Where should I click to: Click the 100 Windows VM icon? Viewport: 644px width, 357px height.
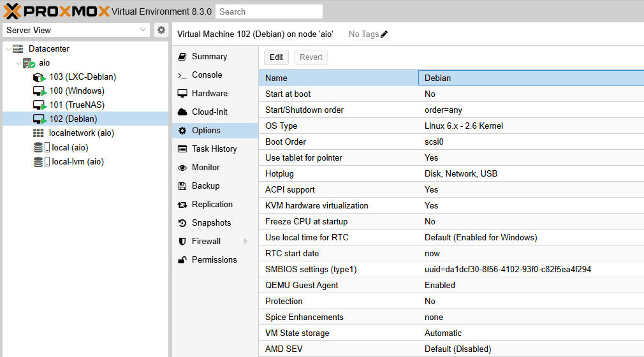(x=39, y=91)
